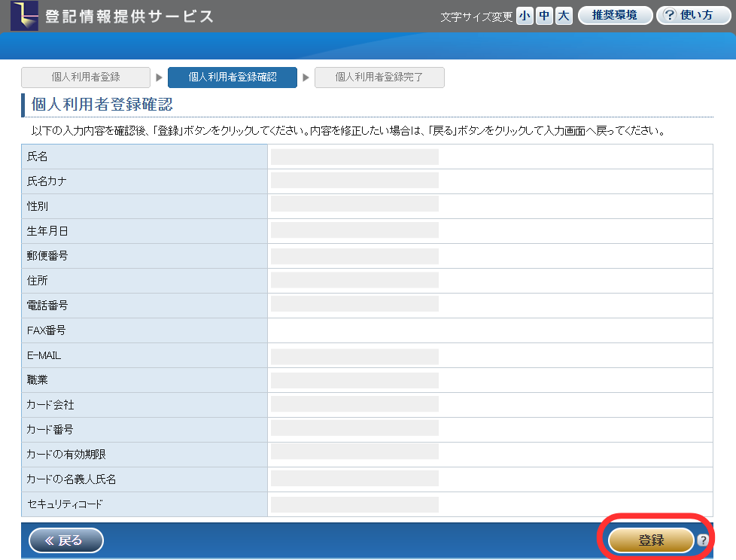Click the E-MAIL value field

click(x=354, y=355)
